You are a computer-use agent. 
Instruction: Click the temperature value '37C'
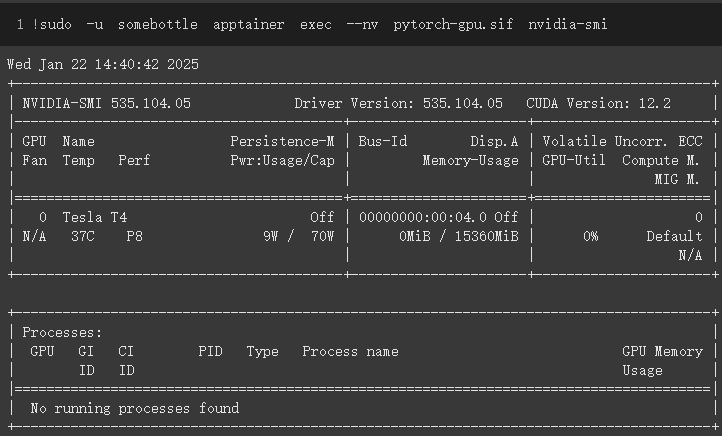coord(82,237)
